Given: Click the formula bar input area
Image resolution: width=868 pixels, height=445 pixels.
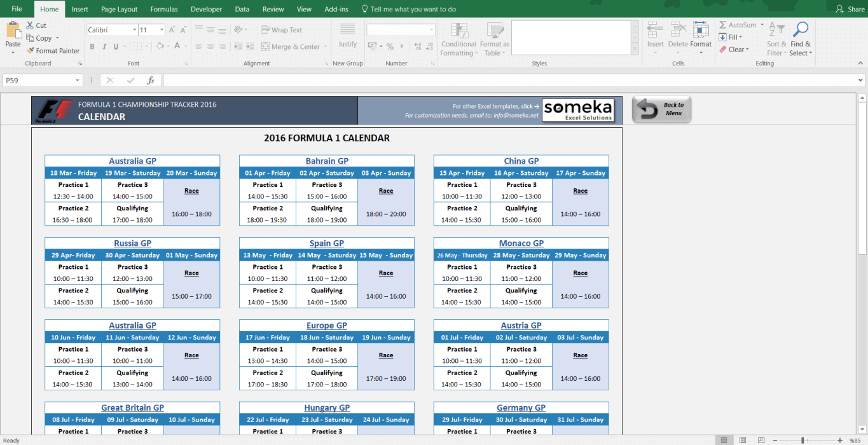Looking at the screenshot, I should 509,81.
